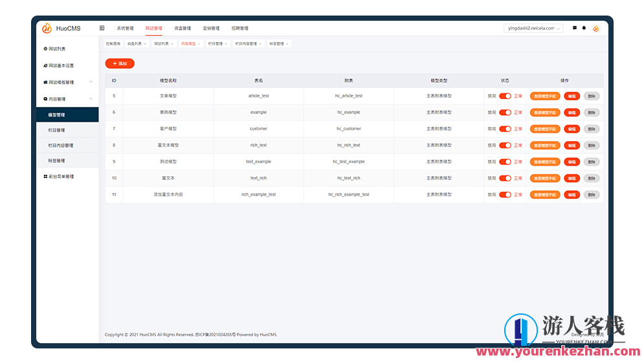Open the yingdashi2.neicela.com site dropdown

pos(533,28)
